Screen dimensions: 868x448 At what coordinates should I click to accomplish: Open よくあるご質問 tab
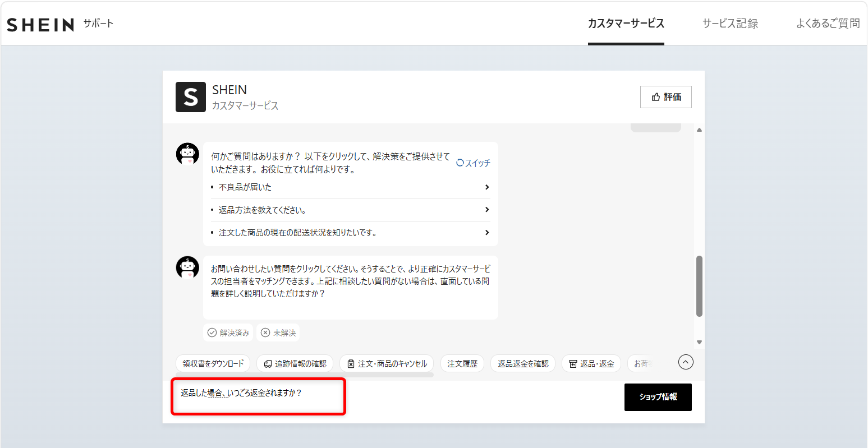(828, 24)
